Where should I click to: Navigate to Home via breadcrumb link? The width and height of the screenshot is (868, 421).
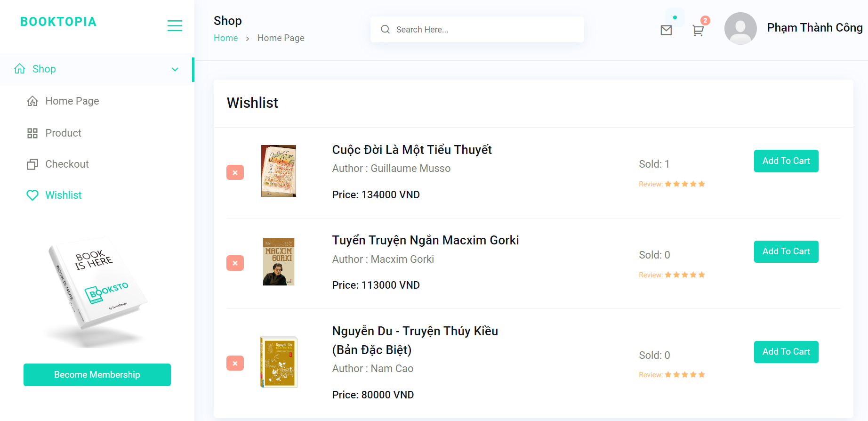coord(225,38)
